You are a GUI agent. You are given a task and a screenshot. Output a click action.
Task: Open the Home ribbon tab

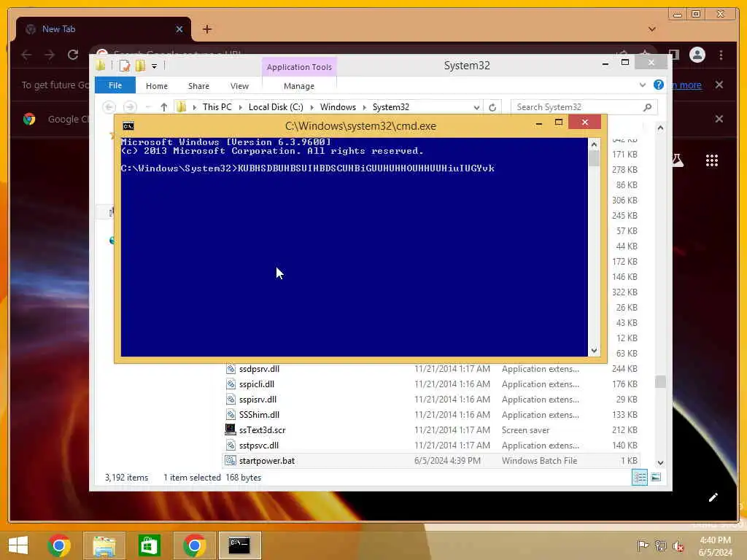(x=157, y=86)
